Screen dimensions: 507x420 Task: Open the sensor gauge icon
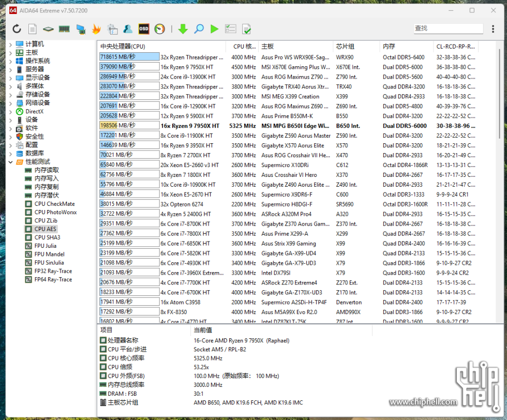(159, 29)
